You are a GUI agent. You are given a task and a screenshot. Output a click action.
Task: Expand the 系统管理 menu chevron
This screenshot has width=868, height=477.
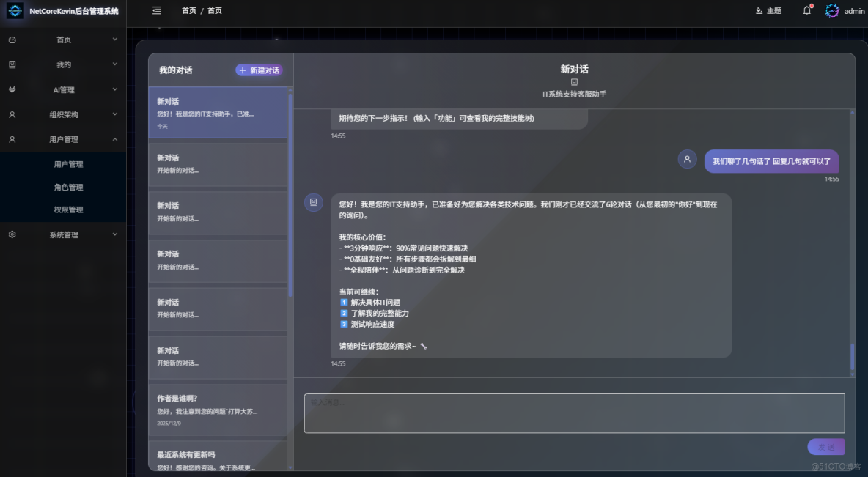pos(115,234)
